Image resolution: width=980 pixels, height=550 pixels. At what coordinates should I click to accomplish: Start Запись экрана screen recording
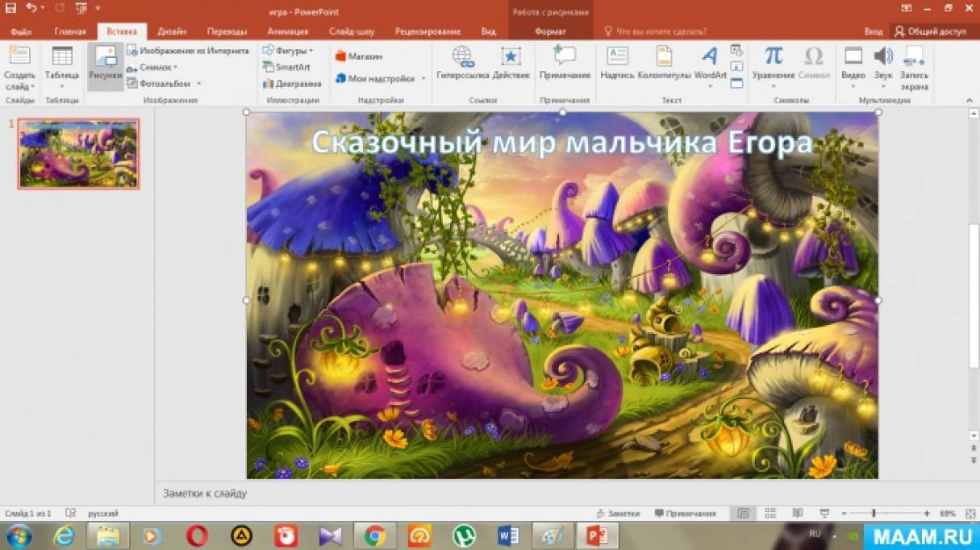click(x=915, y=68)
